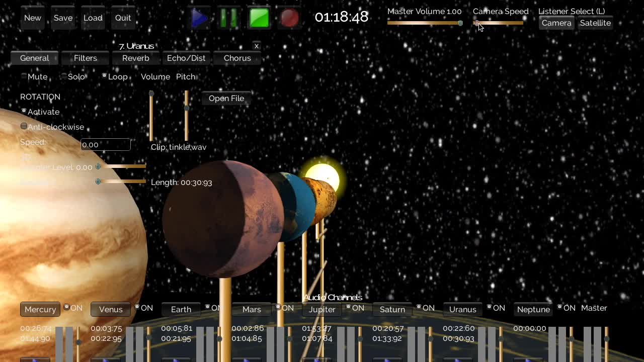
Task: Click the Open File button
Action: pos(226,99)
